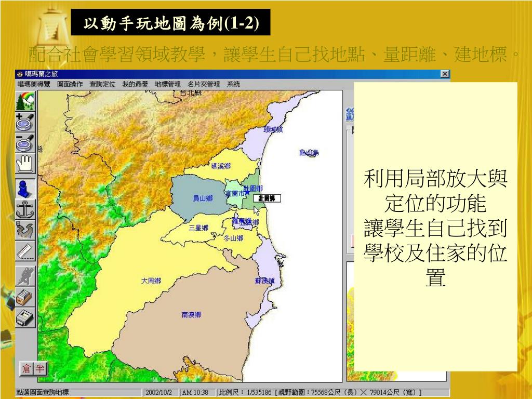Select the blue pin landmark query tool
This screenshot has width=532, height=399.
25,189
